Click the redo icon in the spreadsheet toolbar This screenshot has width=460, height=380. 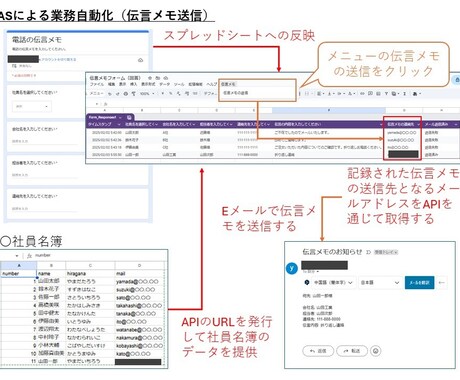coord(118,94)
